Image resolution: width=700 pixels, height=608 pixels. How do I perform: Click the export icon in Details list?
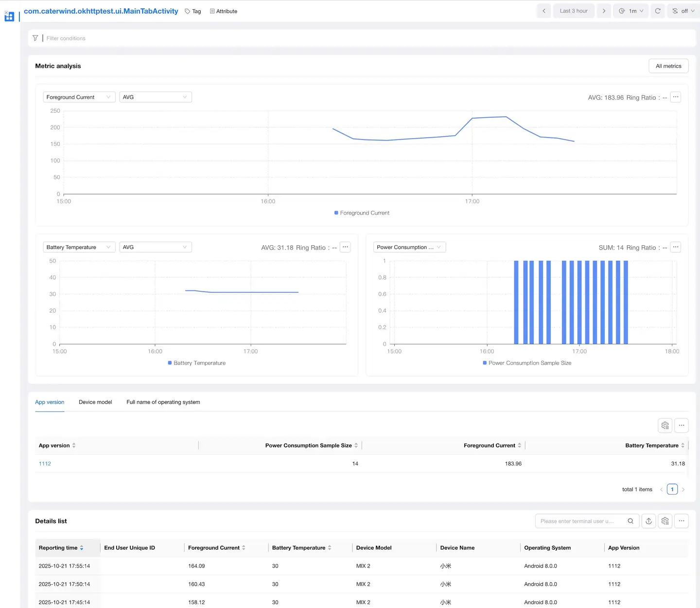pos(648,521)
